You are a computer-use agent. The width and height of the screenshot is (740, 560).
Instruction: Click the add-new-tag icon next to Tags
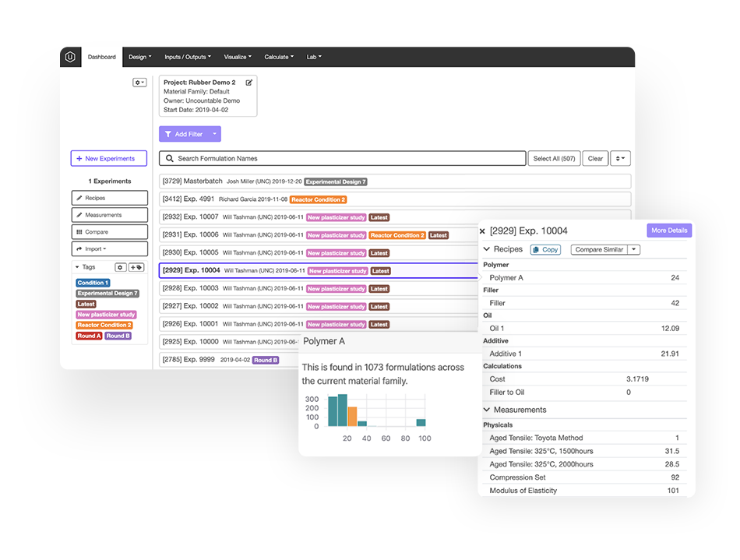137,266
